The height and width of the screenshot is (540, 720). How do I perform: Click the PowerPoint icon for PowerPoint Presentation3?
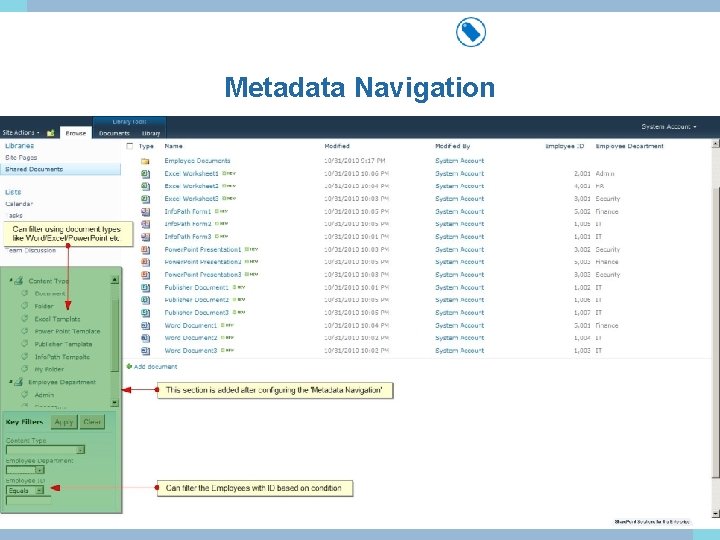[x=146, y=275]
